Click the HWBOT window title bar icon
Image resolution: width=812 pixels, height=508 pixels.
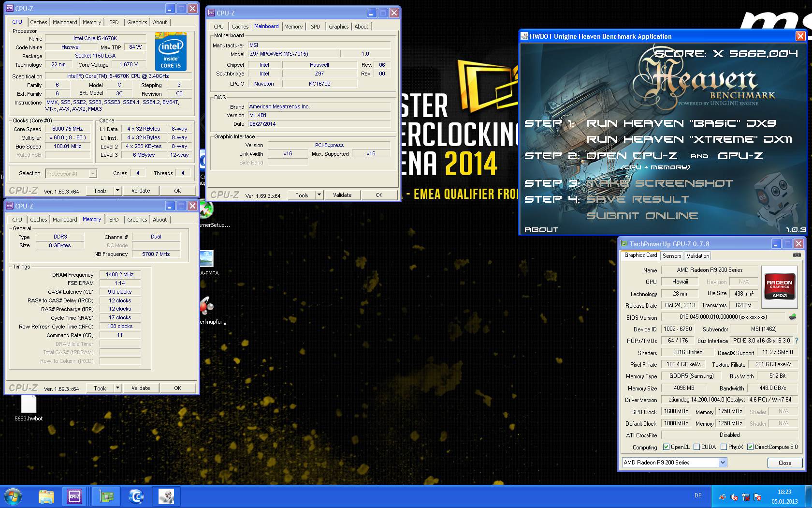click(525, 36)
